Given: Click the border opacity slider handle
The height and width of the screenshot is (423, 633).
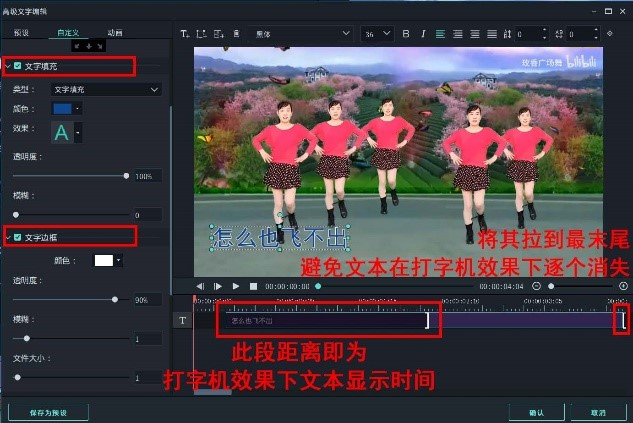Looking at the screenshot, I should click(115, 299).
